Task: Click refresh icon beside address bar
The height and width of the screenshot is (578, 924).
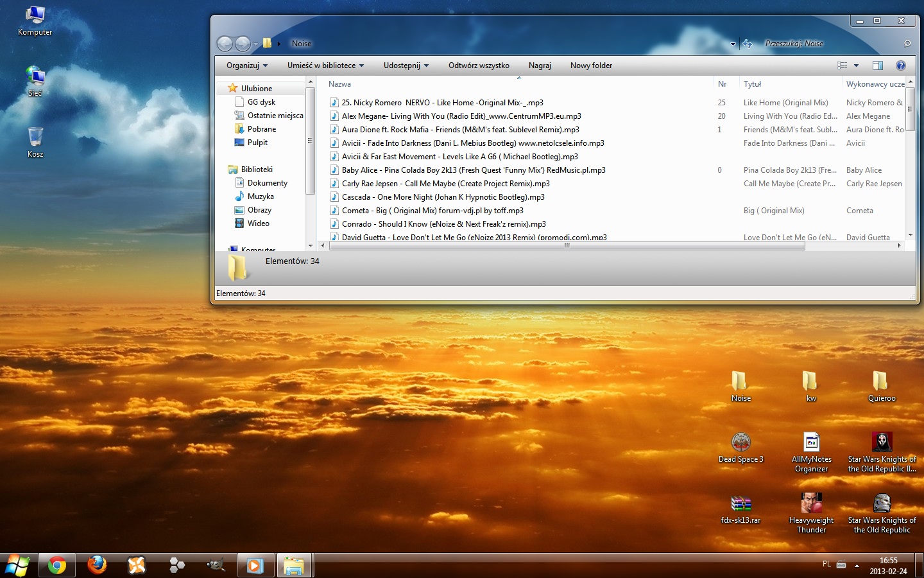Action: coord(748,44)
